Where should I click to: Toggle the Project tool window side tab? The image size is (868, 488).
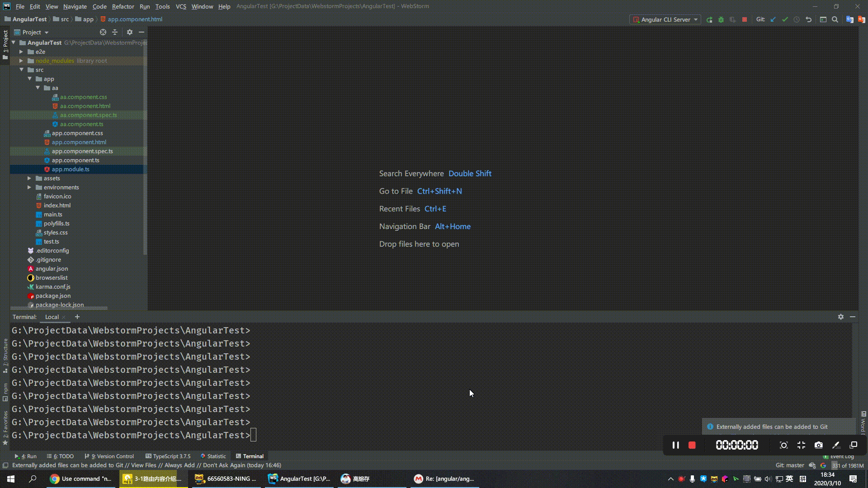point(5,44)
